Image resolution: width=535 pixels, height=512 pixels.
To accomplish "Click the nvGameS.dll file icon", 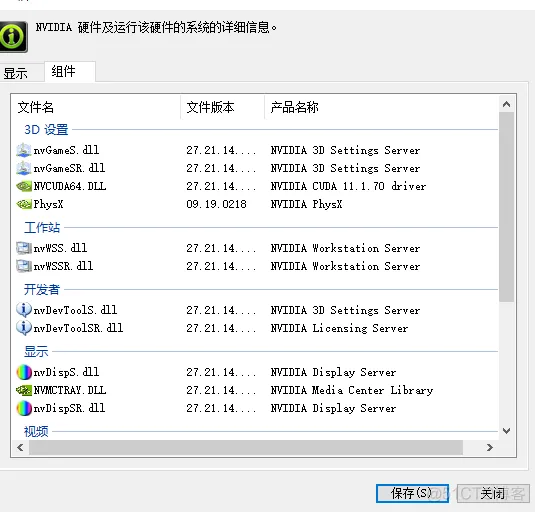I will coord(24,150).
